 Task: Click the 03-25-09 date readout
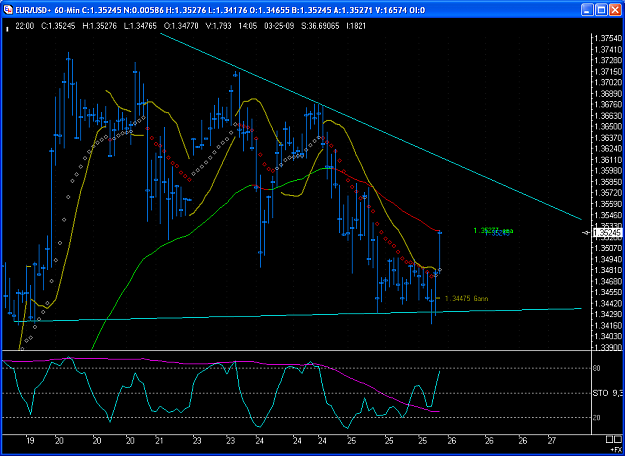click(x=278, y=27)
